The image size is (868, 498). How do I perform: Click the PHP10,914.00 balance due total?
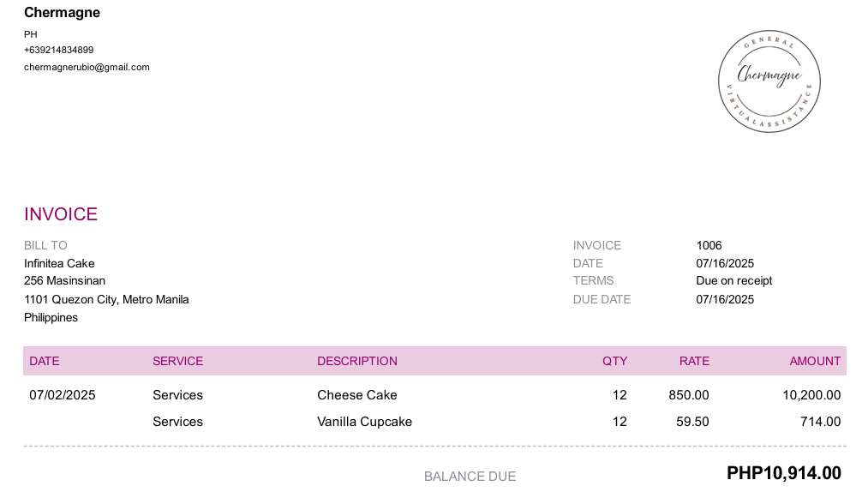tap(784, 473)
